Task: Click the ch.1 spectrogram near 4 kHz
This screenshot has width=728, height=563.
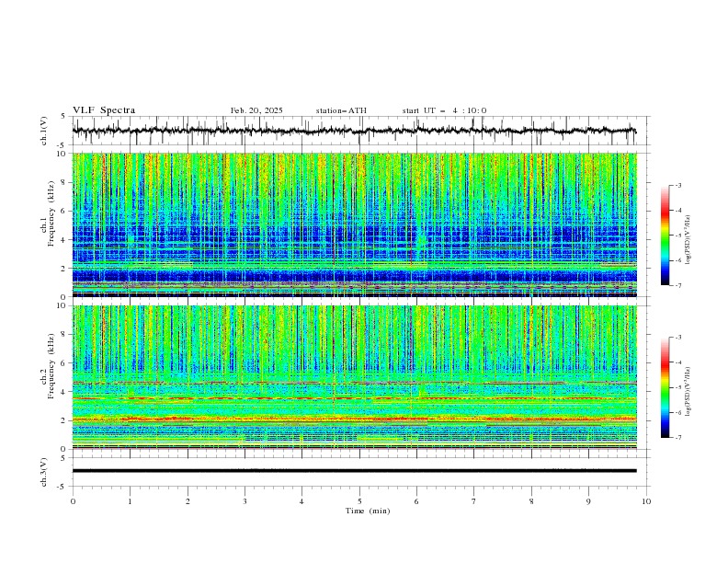Action: tap(354, 239)
